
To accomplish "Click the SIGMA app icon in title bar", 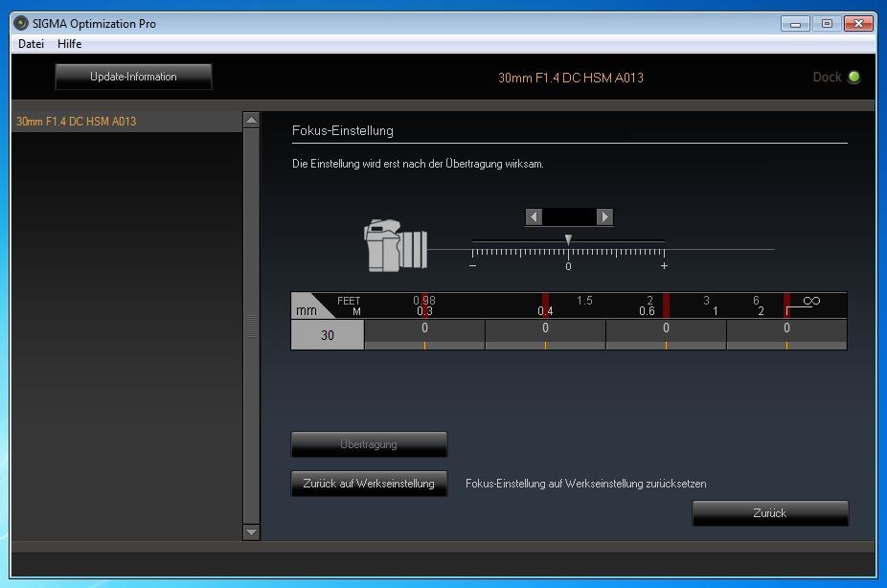I will click(x=21, y=23).
